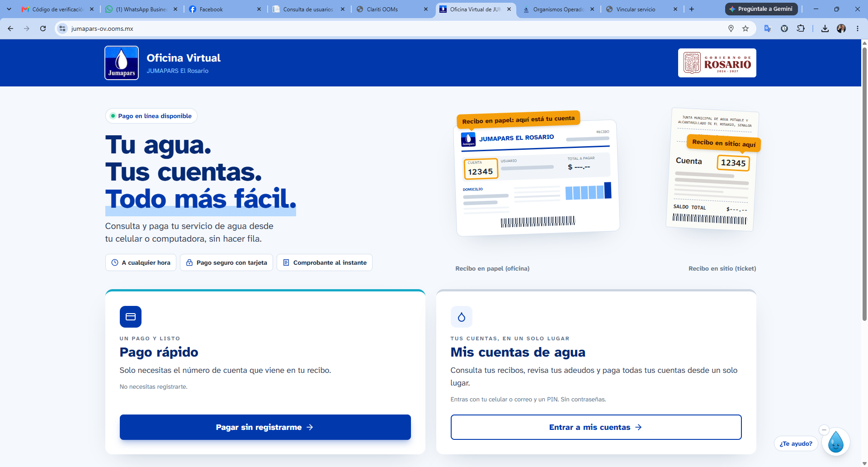Click the Comprobante al instante chip
The image size is (868, 467).
coord(325,262)
